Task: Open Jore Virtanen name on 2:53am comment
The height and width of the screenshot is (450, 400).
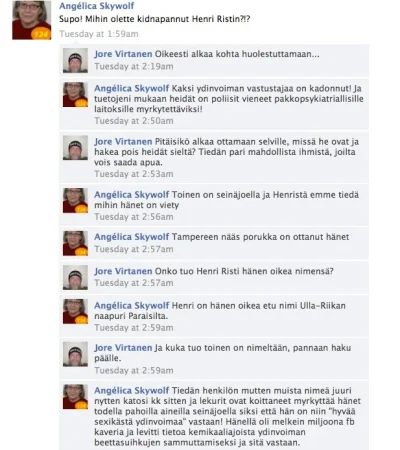Action: point(123,142)
